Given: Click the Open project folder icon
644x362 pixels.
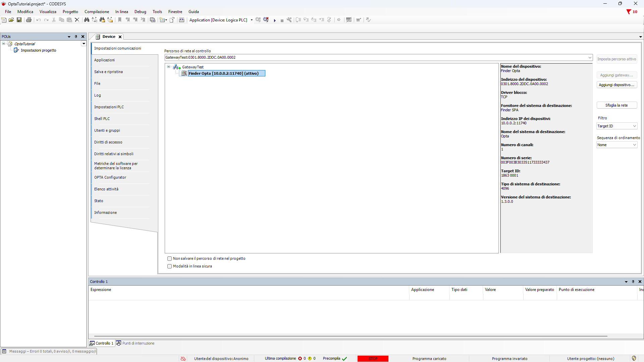Looking at the screenshot, I should [11, 20].
